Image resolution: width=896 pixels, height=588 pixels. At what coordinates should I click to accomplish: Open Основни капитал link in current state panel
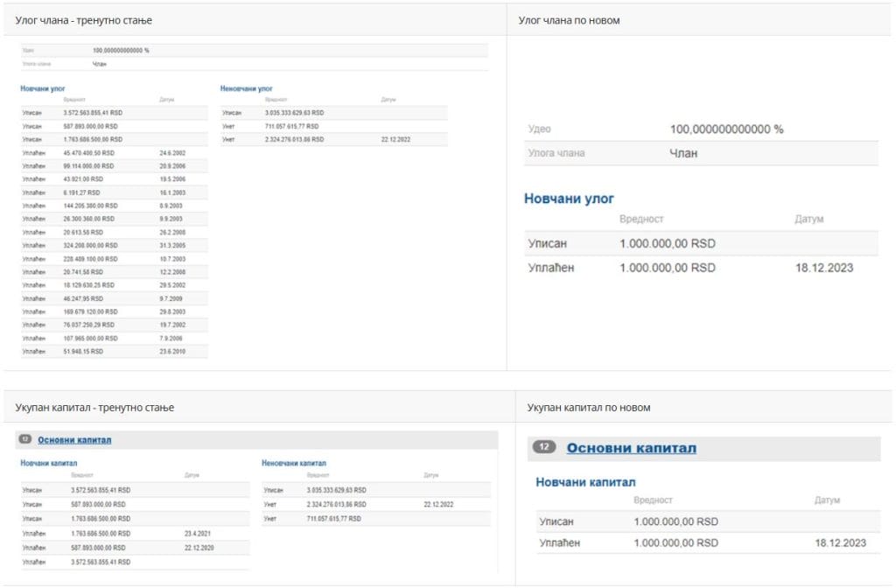74,440
